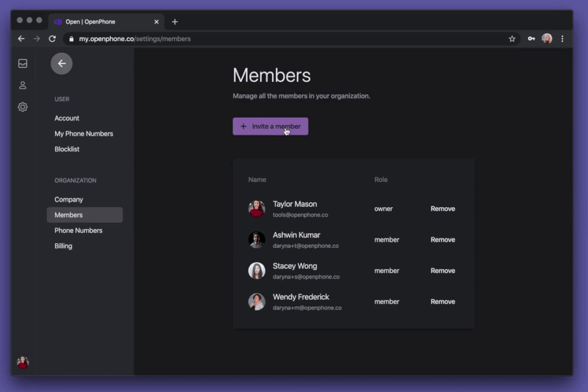Click the address bar URL
The height and width of the screenshot is (392, 588).
(x=134, y=39)
